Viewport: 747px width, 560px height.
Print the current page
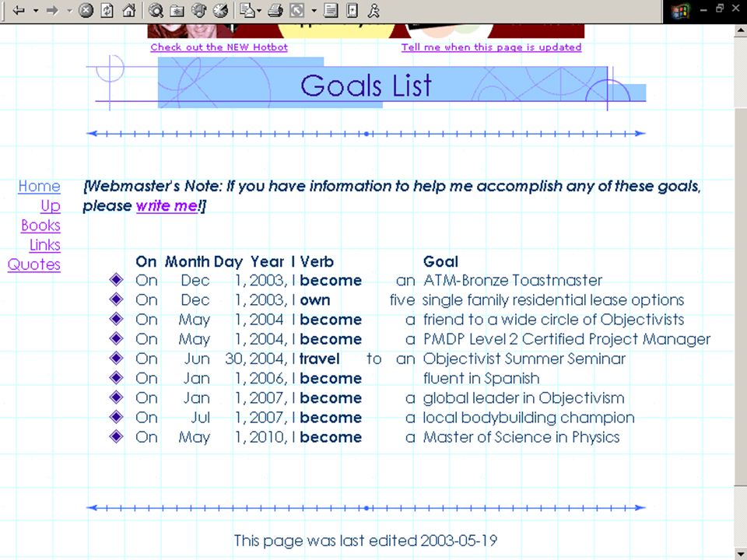[x=275, y=10]
